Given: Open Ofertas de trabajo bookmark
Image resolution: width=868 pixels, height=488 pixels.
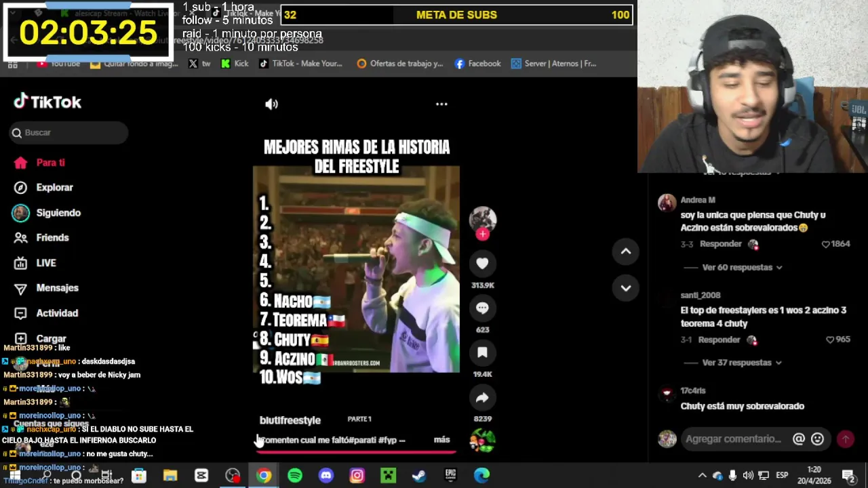Looking at the screenshot, I should (399, 64).
